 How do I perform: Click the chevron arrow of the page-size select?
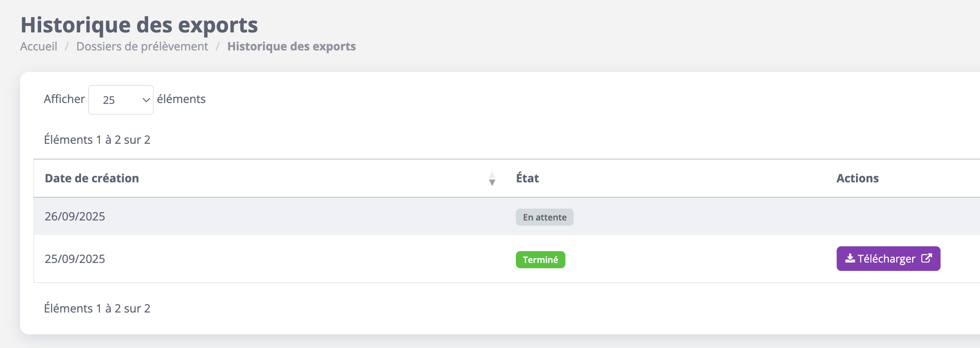pyautogui.click(x=146, y=100)
